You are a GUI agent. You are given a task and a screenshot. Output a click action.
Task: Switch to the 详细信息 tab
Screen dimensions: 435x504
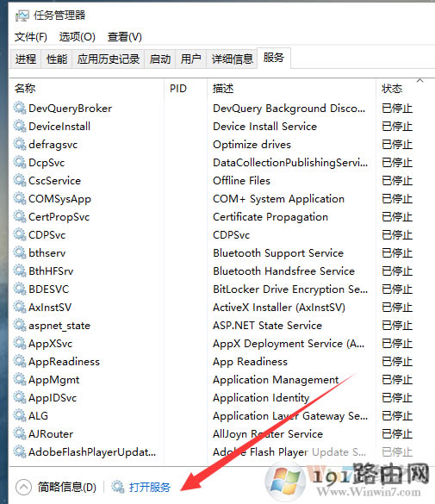(233, 59)
